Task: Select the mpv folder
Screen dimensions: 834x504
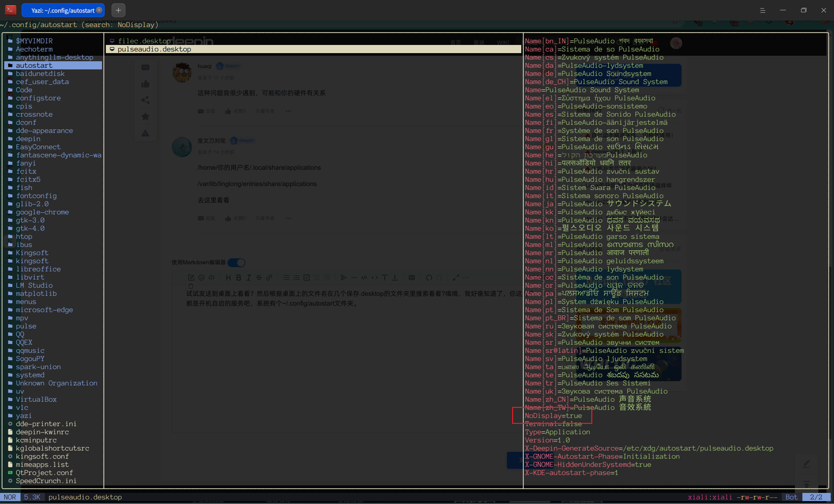Action: pos(53,318)
